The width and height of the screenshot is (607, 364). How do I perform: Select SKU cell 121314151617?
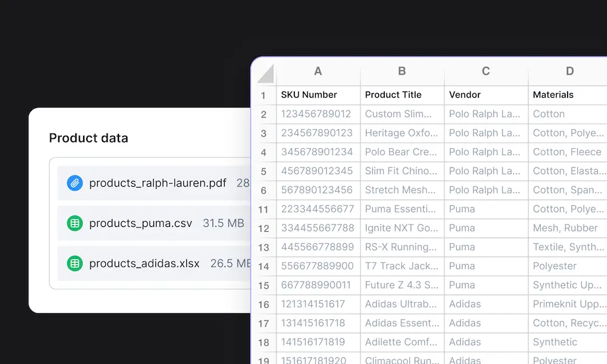click(318, 305)
